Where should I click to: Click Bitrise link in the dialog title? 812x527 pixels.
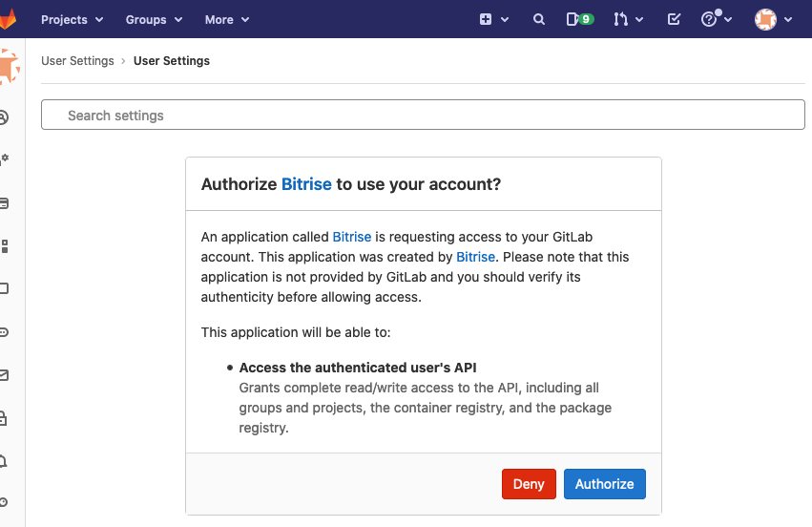[x=306, y=184]
